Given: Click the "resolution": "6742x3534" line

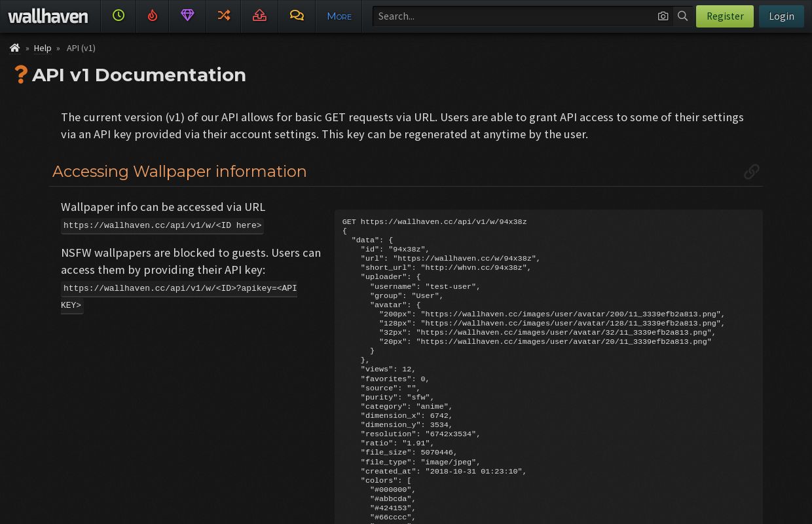Looking at the screenshot, I should click(x=420, y=434).
